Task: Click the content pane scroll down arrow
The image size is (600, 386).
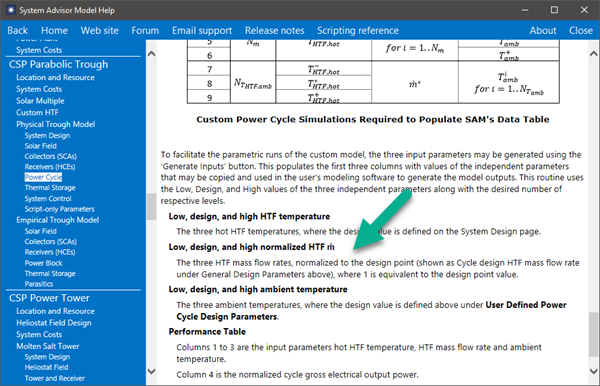Action: (593, 371)
